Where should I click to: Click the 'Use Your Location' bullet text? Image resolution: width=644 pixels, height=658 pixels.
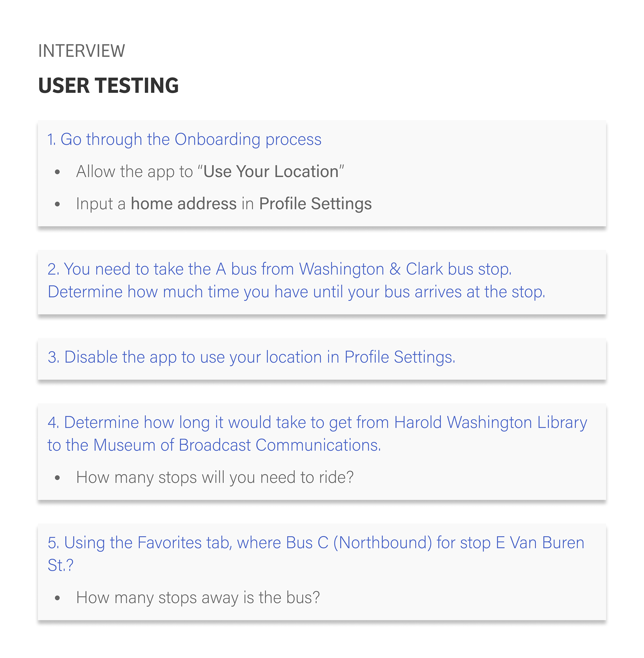coord(210,171)
